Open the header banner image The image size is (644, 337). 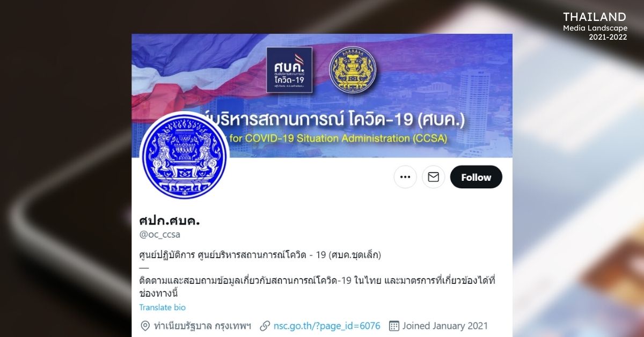[322, 96]
